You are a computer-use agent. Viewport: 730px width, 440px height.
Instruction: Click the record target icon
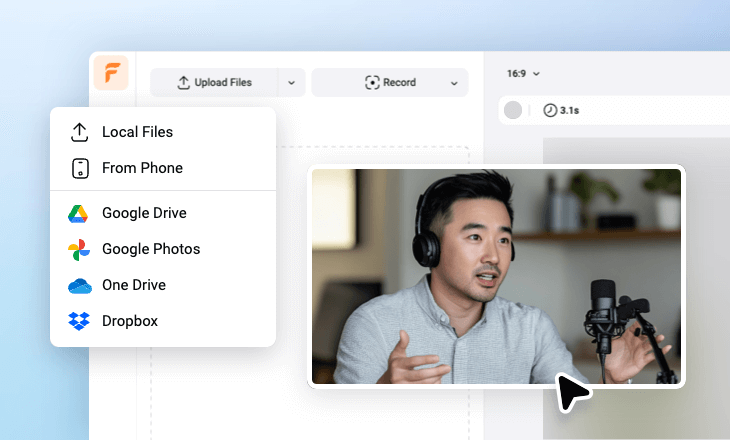tap(372, 82)
